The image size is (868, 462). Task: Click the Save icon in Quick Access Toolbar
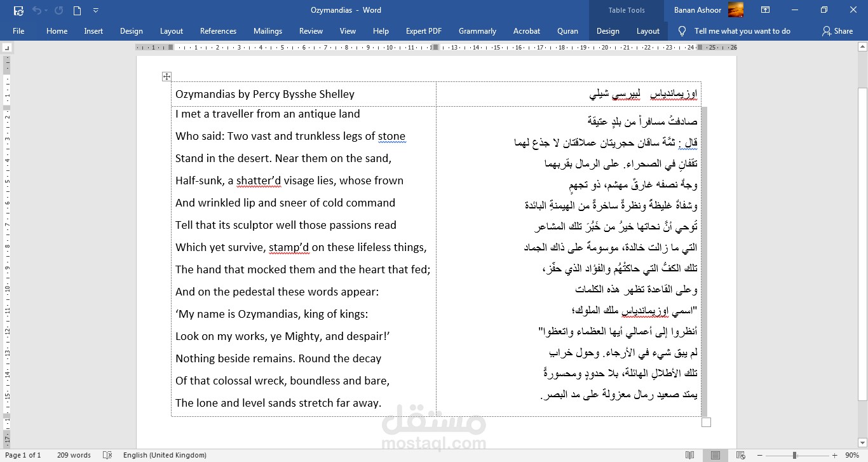pos(18,10)
